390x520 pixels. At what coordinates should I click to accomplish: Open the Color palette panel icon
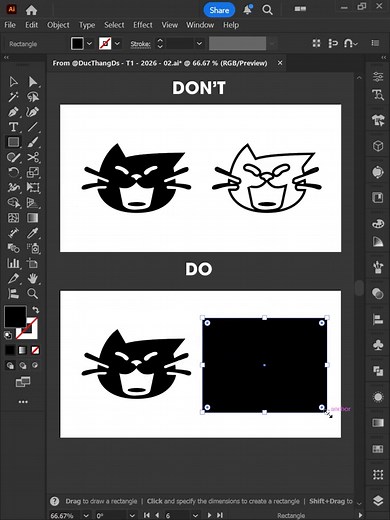(378, 223)
